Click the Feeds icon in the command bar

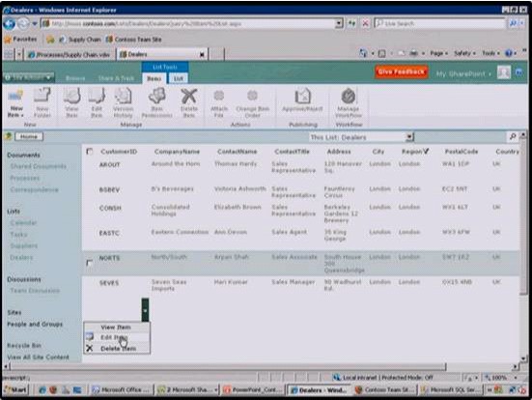[x=382, y=53]
